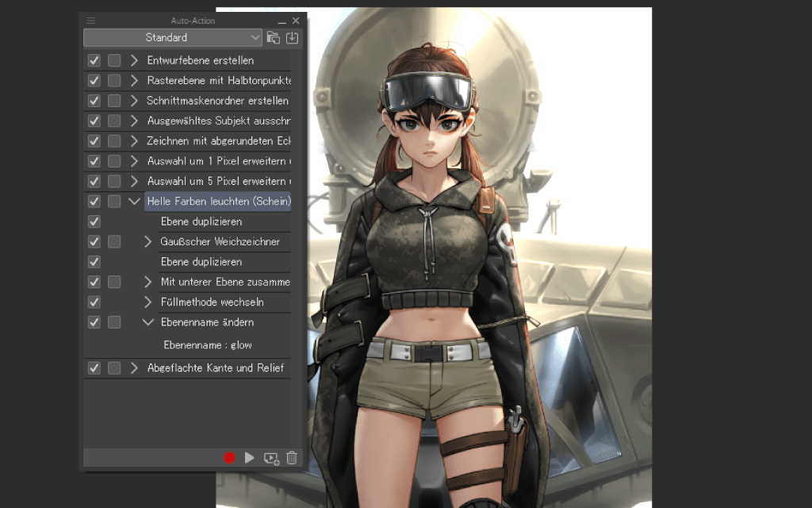Click the import auto-action set icon

pos(293,37)
